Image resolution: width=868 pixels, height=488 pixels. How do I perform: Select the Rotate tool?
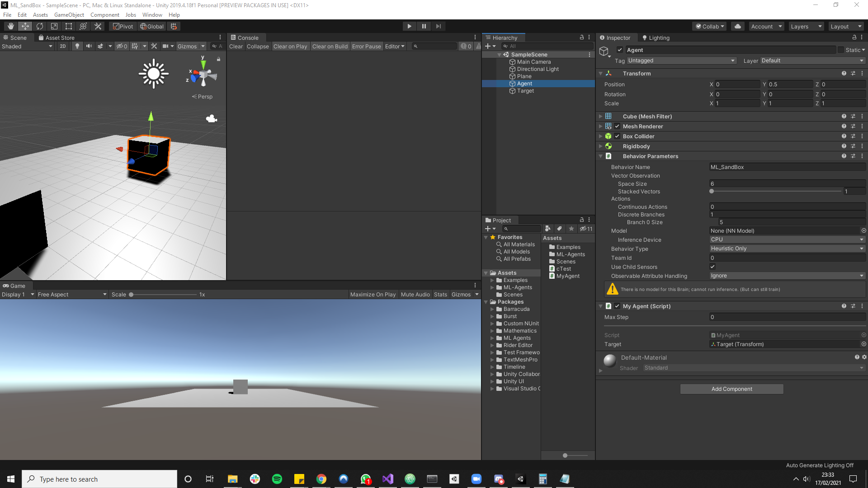tap(40, 26)
